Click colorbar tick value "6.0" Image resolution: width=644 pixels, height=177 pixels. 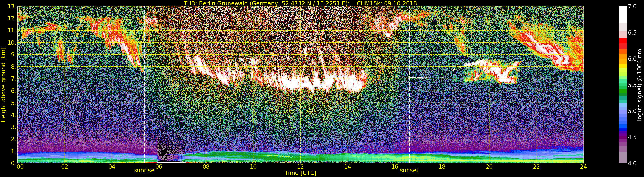(x=632, y=59)
